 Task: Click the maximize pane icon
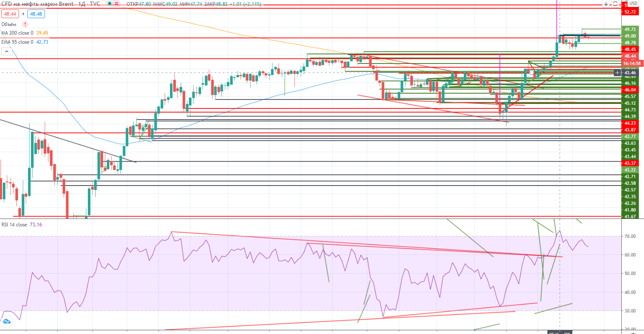(x=615, y=4)
